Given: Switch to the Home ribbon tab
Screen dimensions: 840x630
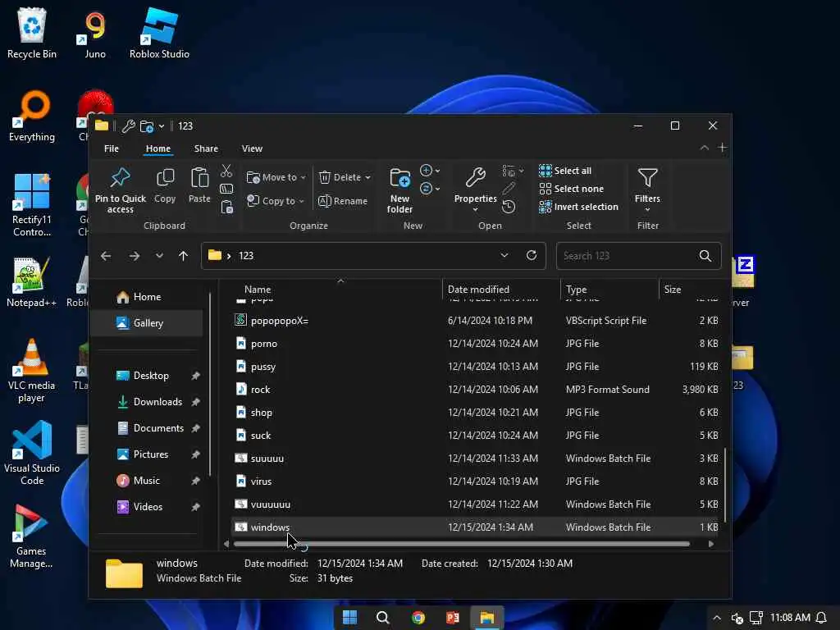Looking at the screenshot, I should [158, 148].
